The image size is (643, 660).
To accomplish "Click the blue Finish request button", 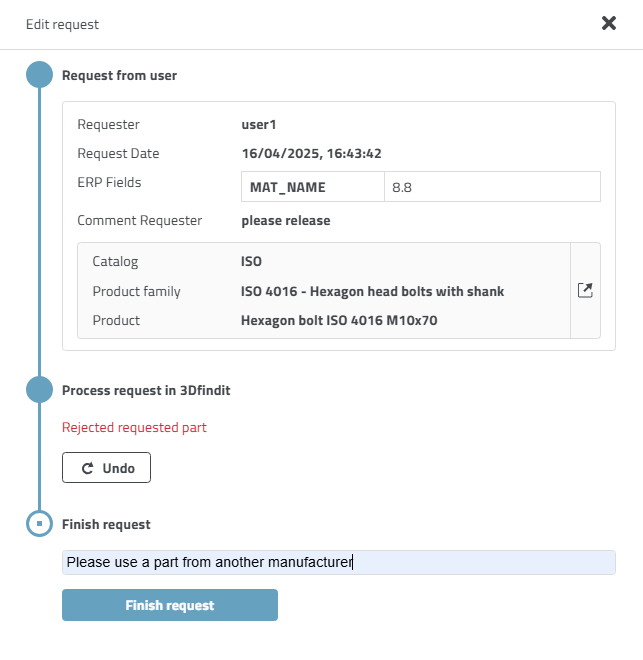I will point(169,605).
